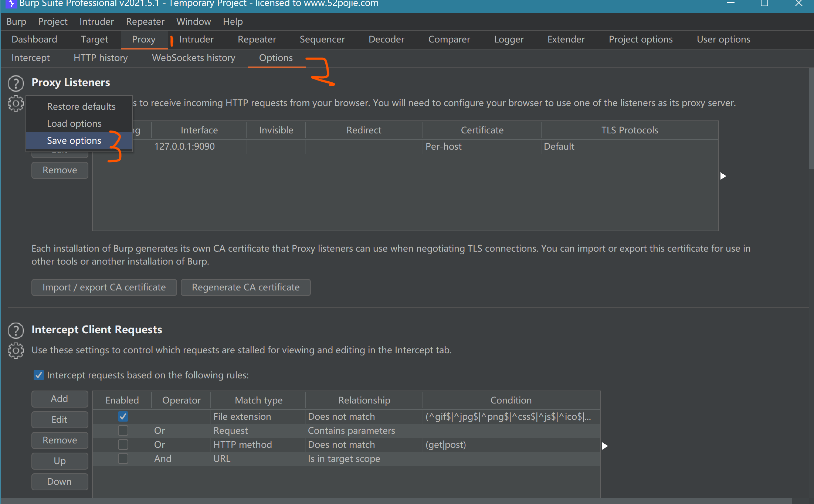Go to the Comparer tab
This screenshot has height=504, width=814.
(x=450, y=40)
